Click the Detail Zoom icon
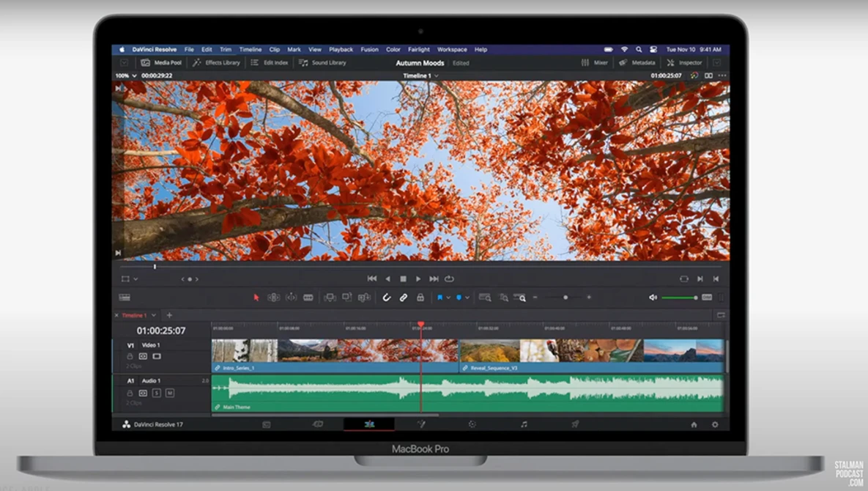Viewport: 868px width, 491px height. pos(503,298)
